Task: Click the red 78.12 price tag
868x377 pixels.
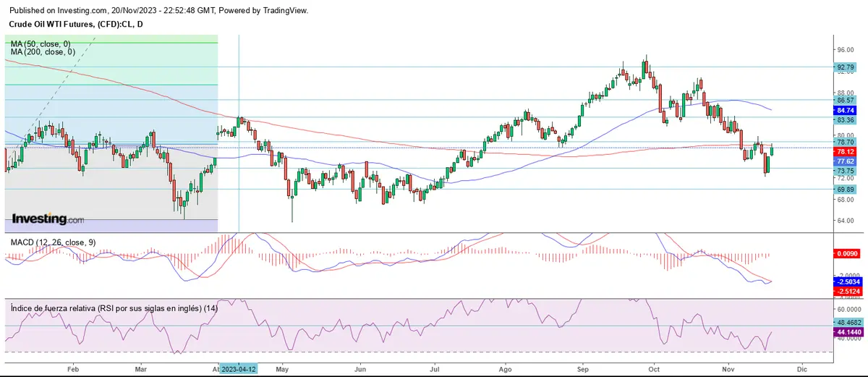Action: (846, 152)
